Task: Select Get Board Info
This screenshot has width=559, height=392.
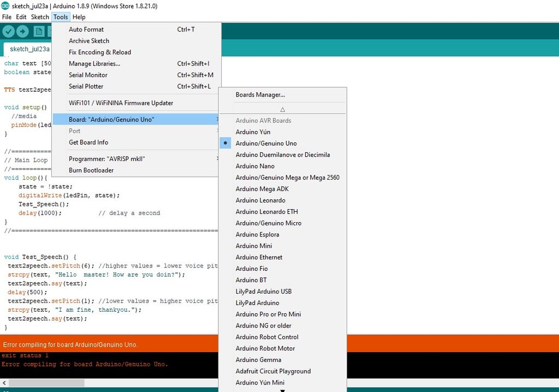Action: point(135,142)
